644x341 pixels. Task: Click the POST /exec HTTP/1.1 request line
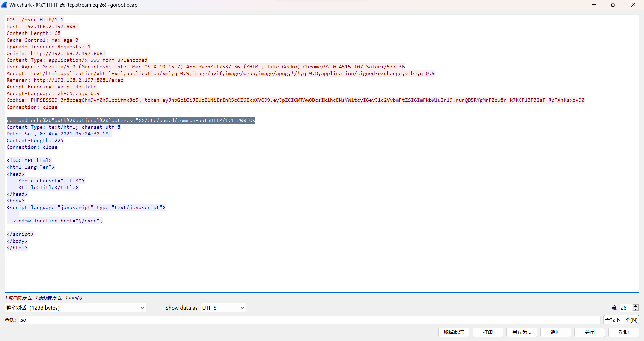tap(35, 20)
